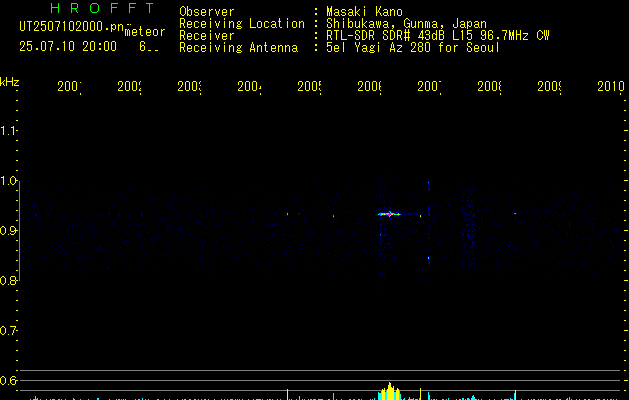Click the 1.0 frequency axis label

pyautogui.click(x=8, y=181)
